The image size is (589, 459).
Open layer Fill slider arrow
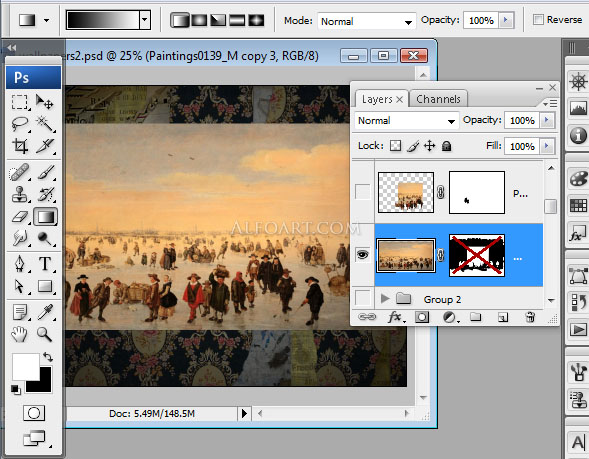pos(547,146)
